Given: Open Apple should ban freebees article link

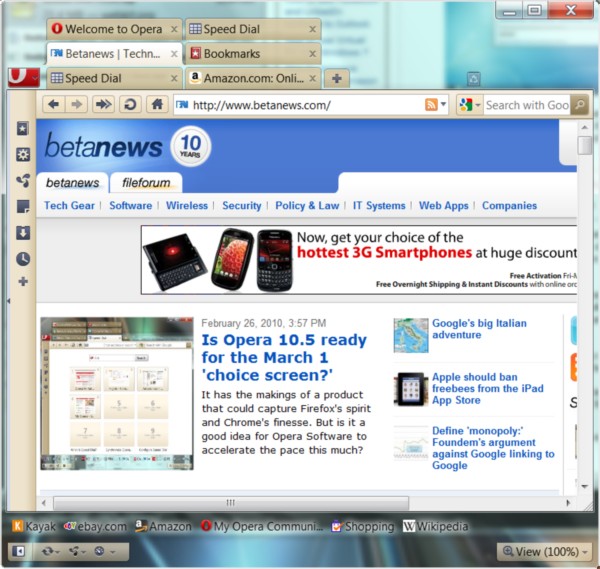Looking at the screenshot, I should tap(488, 388).
